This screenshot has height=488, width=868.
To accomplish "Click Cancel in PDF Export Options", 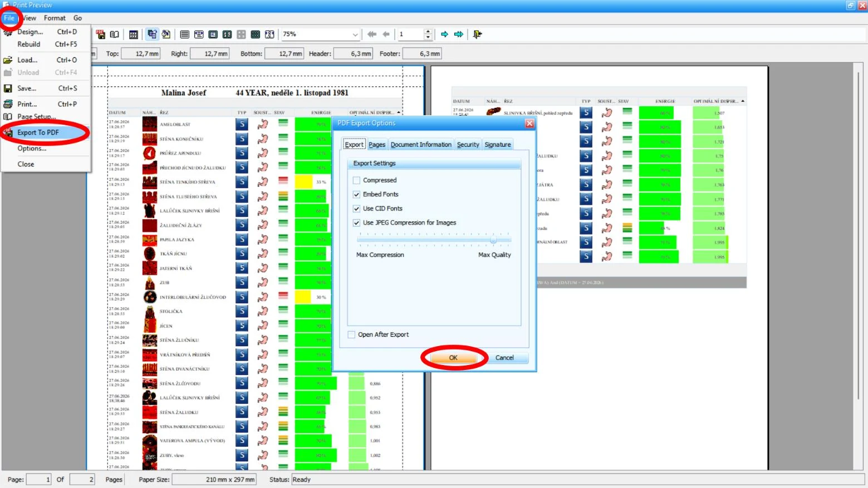I will click(504, 358).
